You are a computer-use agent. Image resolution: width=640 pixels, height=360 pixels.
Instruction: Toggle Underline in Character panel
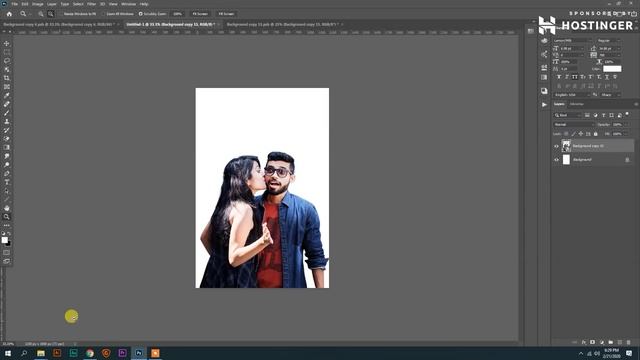607,77
